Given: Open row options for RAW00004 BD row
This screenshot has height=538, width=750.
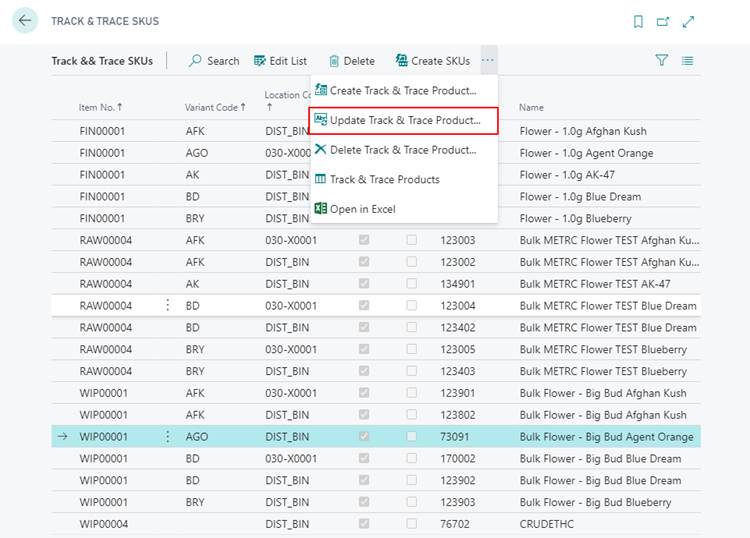Looking at the screenshot, I should point(167,306).
